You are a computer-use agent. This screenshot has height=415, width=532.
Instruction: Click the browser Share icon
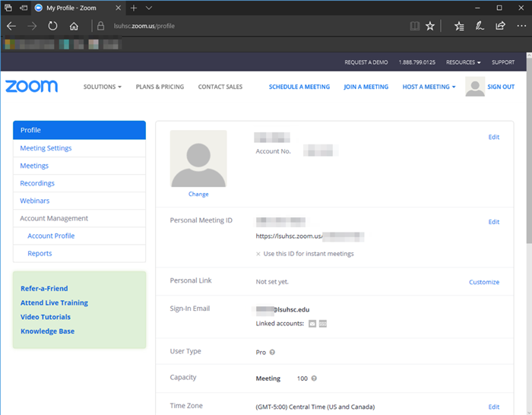click(500, 26)
